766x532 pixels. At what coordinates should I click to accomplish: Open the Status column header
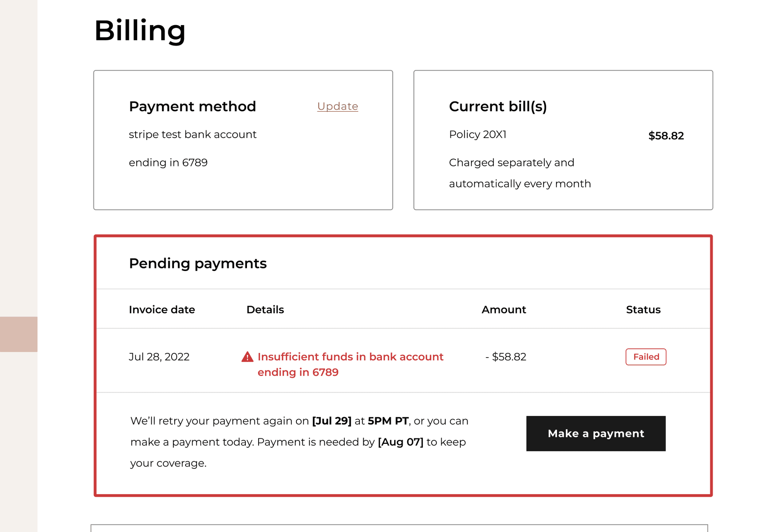tap(643, 309)
